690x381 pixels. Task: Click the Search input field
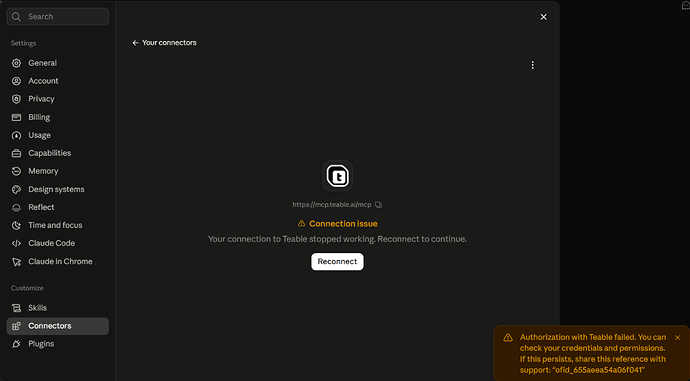pyautogui.click(x=58, y=17)
